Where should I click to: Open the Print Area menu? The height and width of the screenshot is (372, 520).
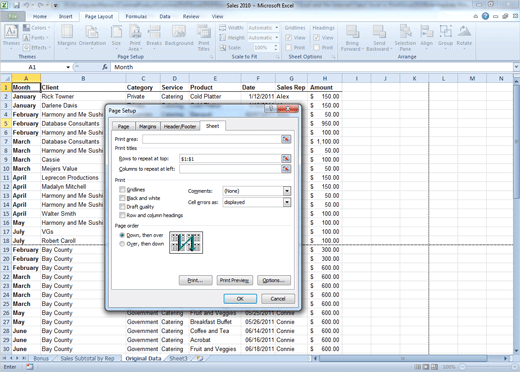(x=135, y=38)
